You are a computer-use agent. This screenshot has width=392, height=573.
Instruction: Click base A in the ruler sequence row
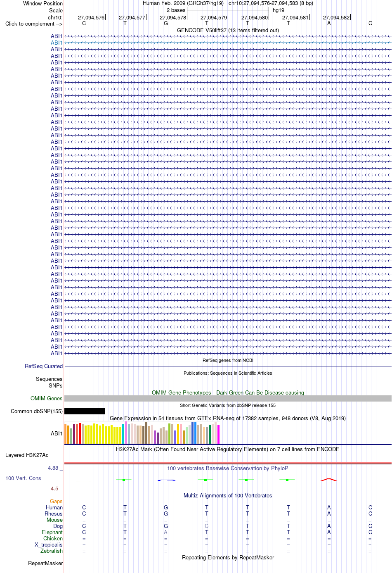[329, 23]
